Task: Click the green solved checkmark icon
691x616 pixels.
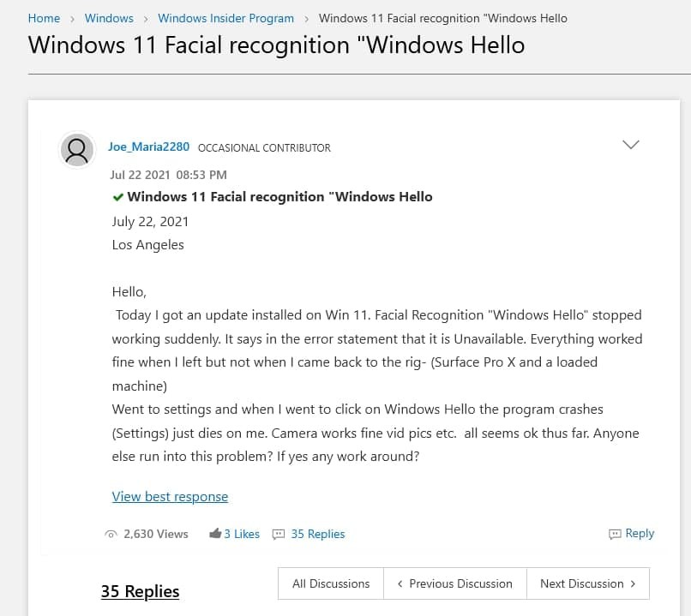Action: (117, 197)
